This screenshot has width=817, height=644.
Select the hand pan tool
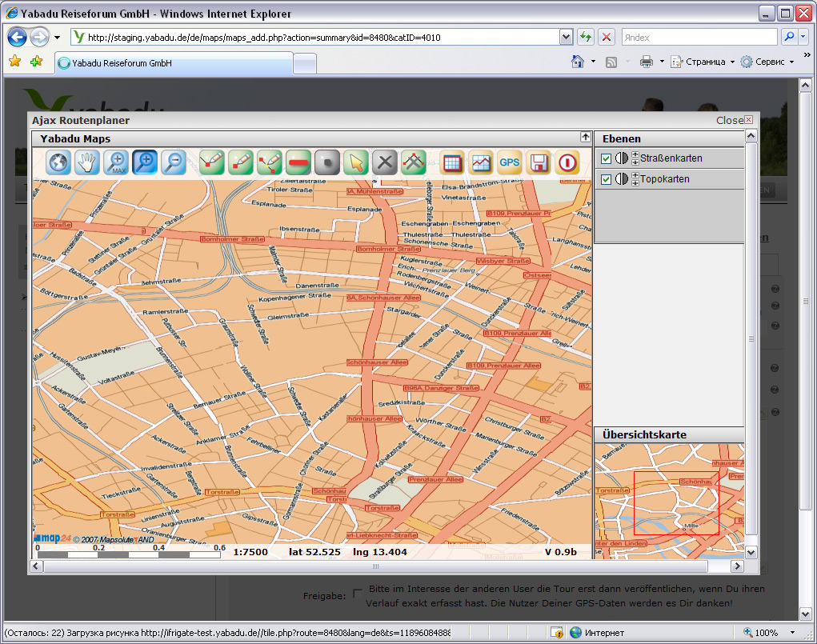[x=87, y=162]
